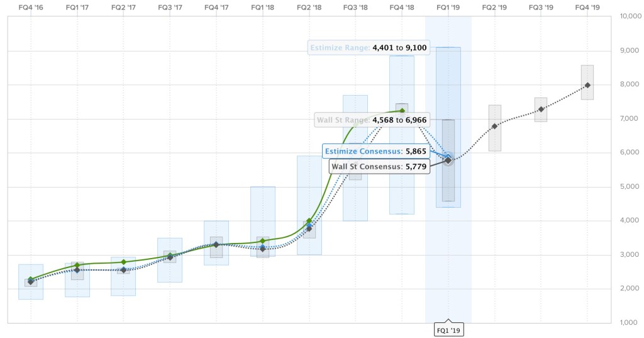This screenshot has height=338, width=644.
Task: Jump to the FQ3 '17 quarter header
Action: coord(170,8)
